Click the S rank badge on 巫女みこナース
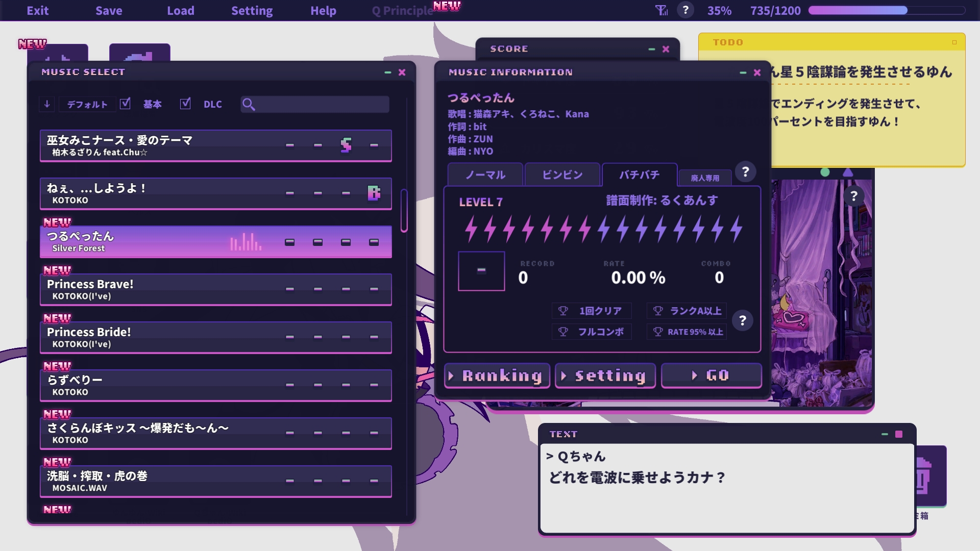980x551 pixels. 346,145
